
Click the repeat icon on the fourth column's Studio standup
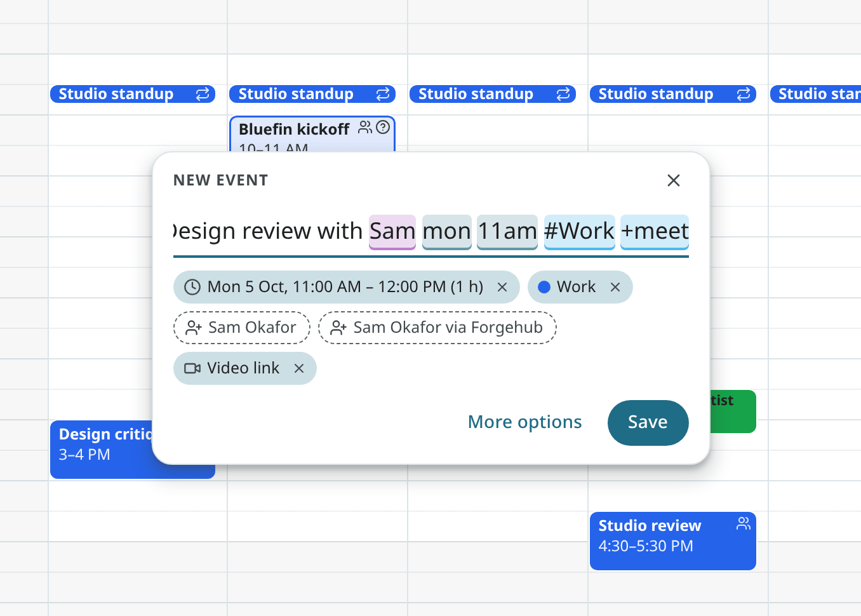click(x=744, y=94)
